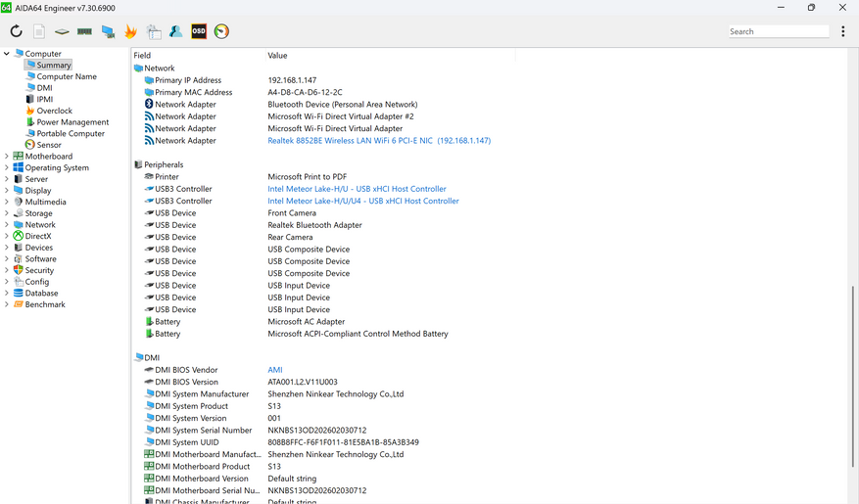The height and width of the screenshot is (504, 859).
Task: Expand the Storage category
Action: (7, 213)
